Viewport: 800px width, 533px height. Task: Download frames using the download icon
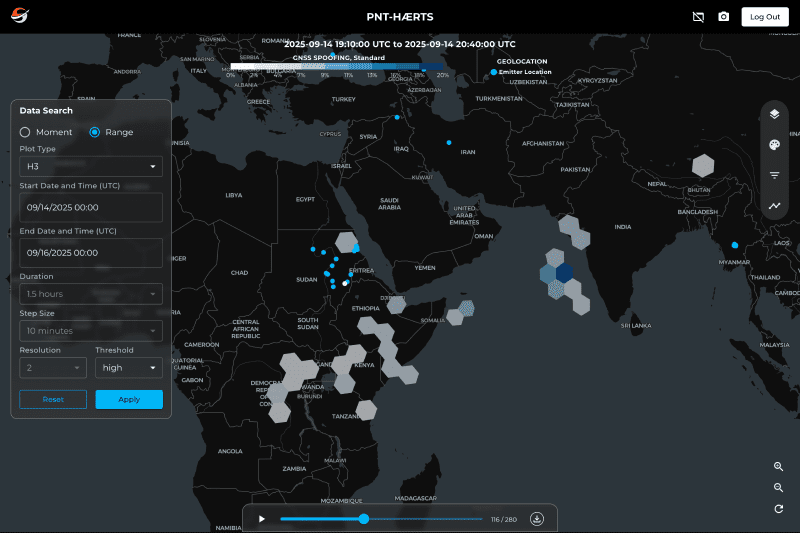(x=537, y=519)
